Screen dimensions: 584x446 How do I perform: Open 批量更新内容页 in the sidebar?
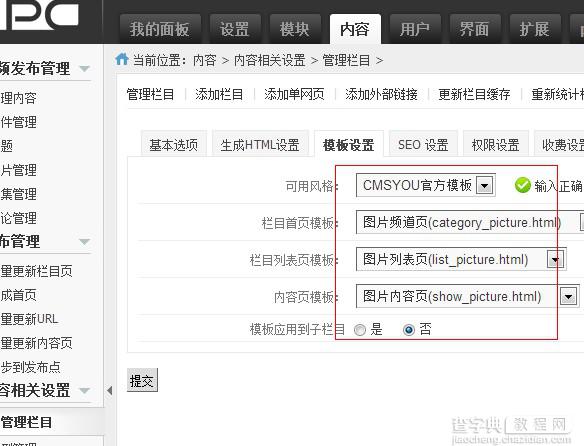[x=36, y=343]
